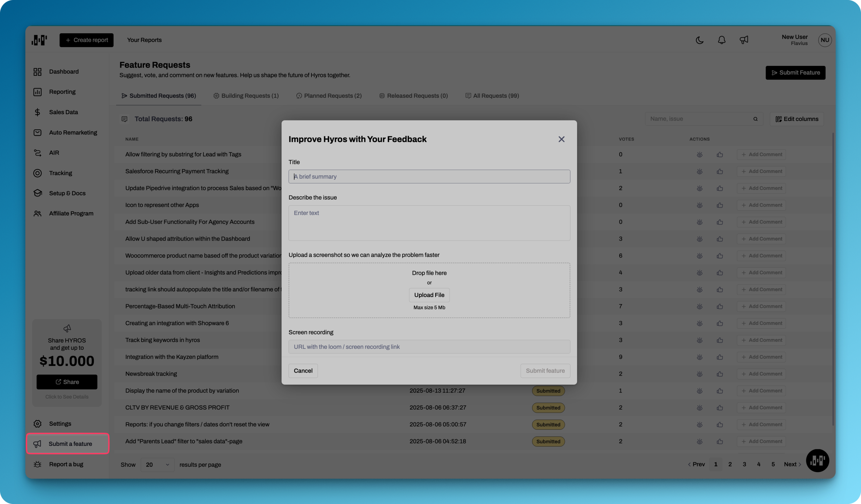Click Submit Feature button at top right
Image resolution: width=861 pixels, height=504 pixels.
[795, 73]
